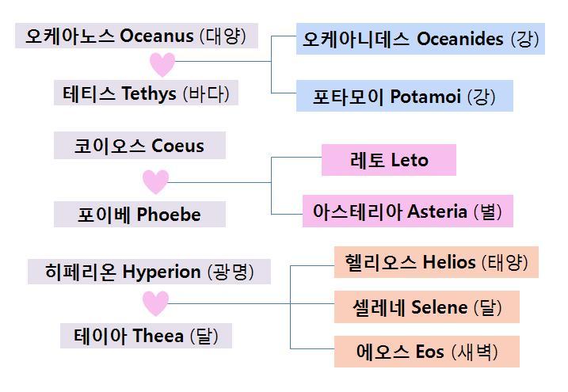Image resolution: width=568 pixels, height=392 pixels.
Task: Click the pink 아스테리아 Asteria box
Action: pyautogui.click(x=407, y=211)
